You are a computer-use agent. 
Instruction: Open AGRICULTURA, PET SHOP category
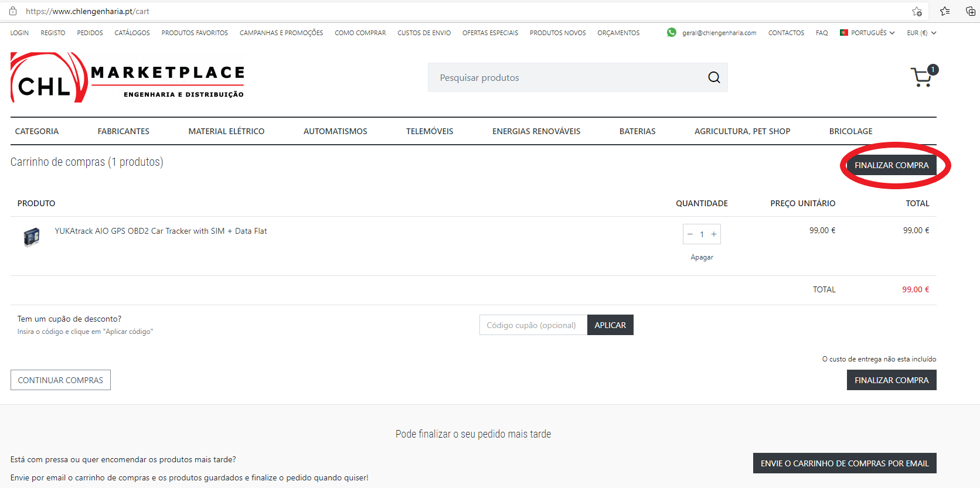pos(742,131)
